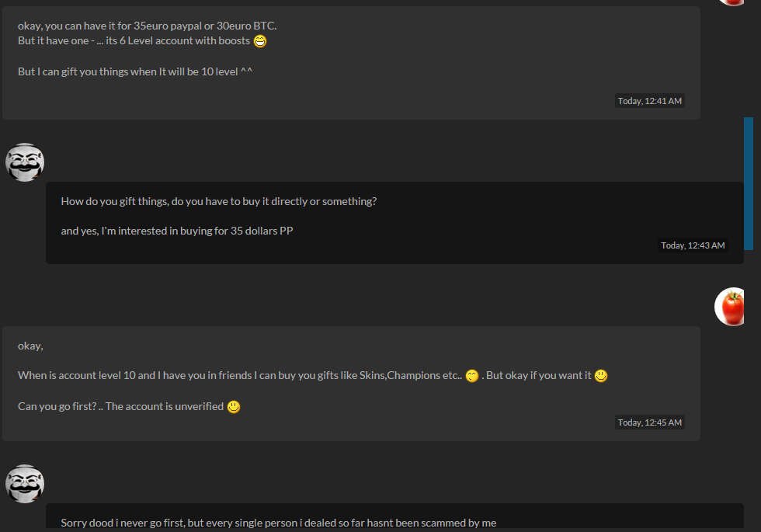Click the 'Today, 12:45 AM' timestamp
Image resolution: width=761 pixels, height=532 pixels.
point(649,422)
